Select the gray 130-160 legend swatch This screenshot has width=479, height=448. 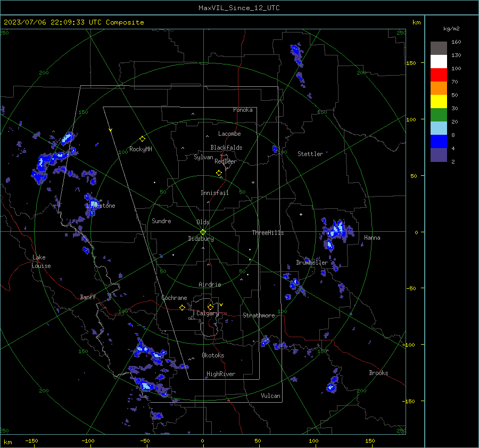(x=439, y=48)
